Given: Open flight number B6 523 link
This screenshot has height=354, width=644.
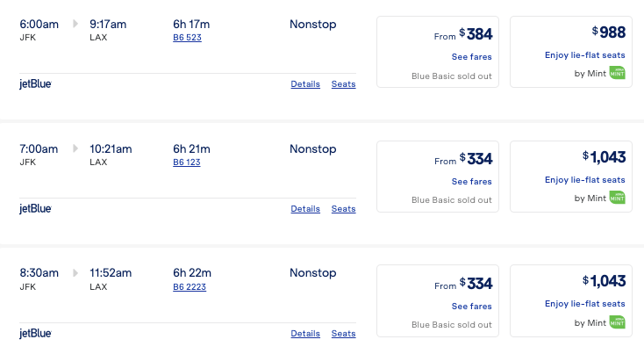Looking at the screenshot, I should tap(186, 38).
